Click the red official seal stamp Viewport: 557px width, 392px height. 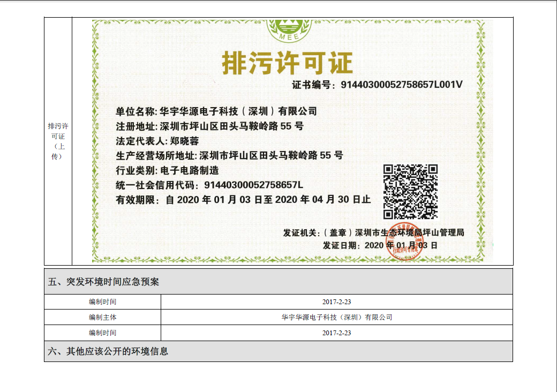(404, 242)
